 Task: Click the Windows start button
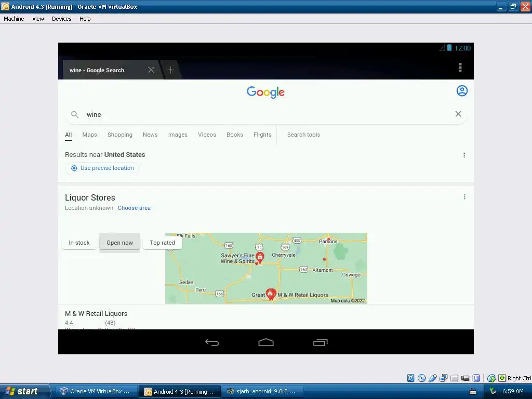24,391
